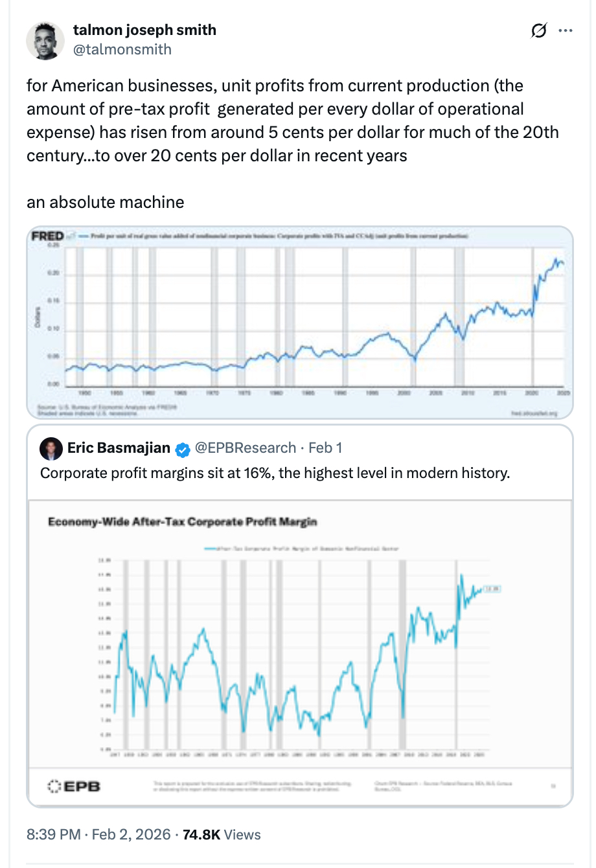Open quoted tweet text about 16% profit margins
596x868 pixels.
275,473
